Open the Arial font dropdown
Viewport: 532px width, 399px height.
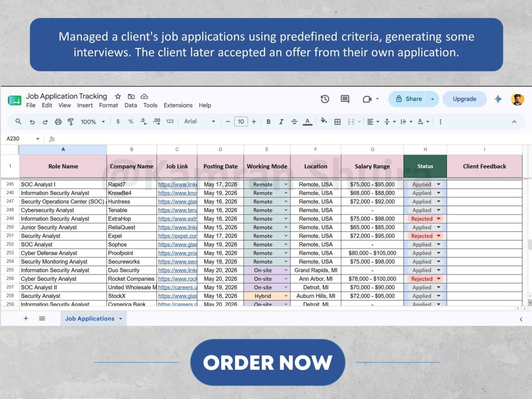[199, 121]
